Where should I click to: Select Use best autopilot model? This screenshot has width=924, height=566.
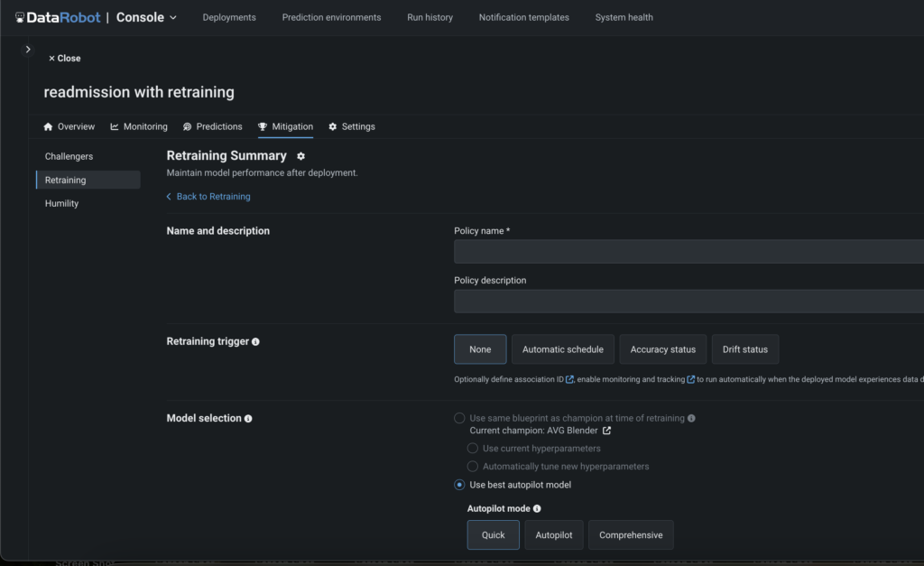click(x=460, y=485)
